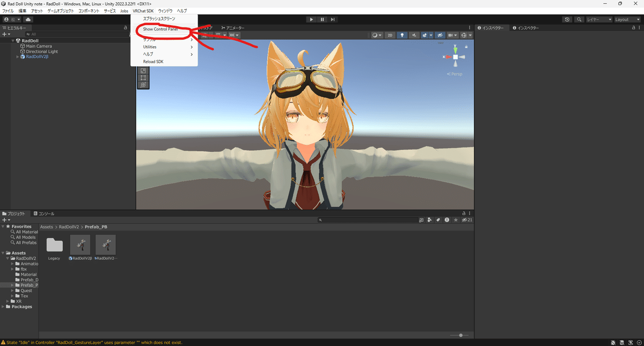Select the Quest folder in project tree
The image size is (644, 346).
pos(26,291)
